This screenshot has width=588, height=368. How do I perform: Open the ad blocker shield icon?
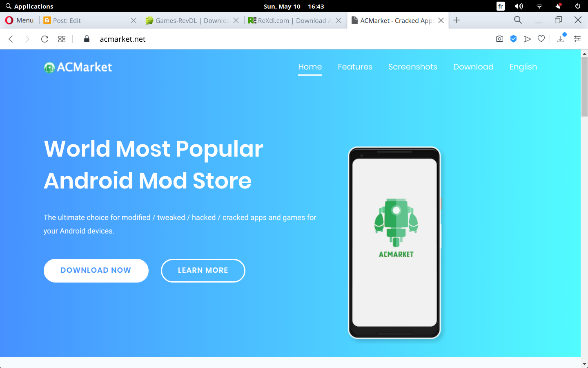(x=514, y=39)
